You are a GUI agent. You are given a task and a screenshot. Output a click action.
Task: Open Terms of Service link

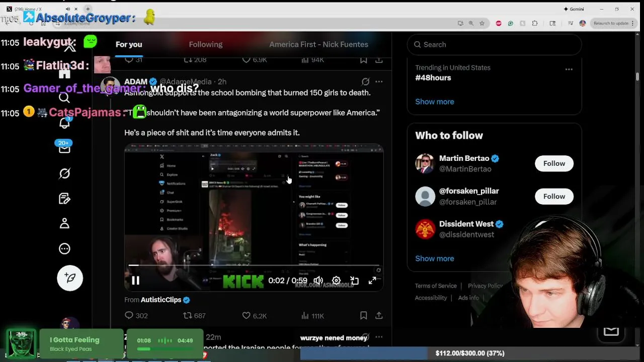436,286
